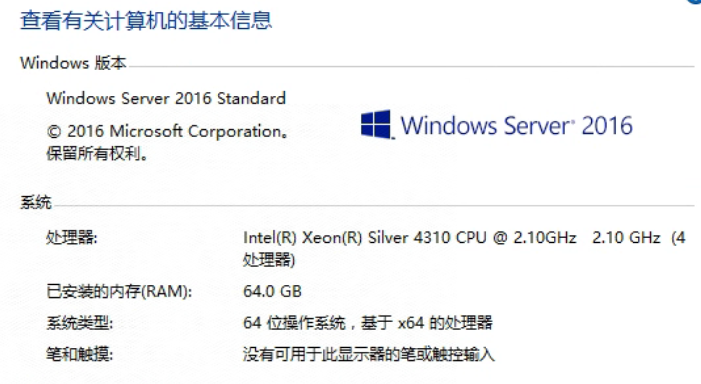
Task: Click the 系统类型: label
Action: 80,323
